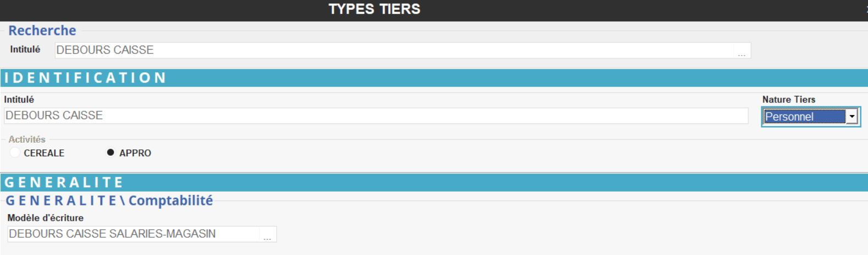Viewport: 868px width, 255px height.
Task: Click the Recherche group title
Action: pyautogui.click(x=42, y=31)
